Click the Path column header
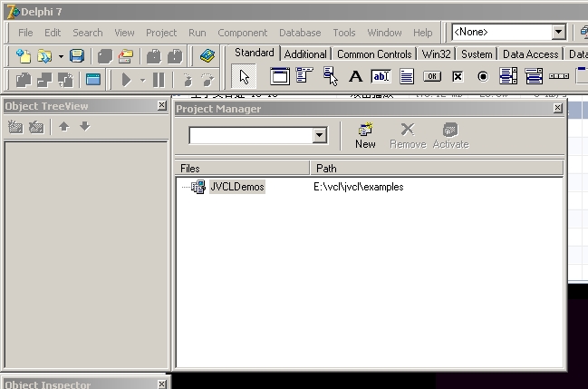588x389 pixels. [326, 169]
